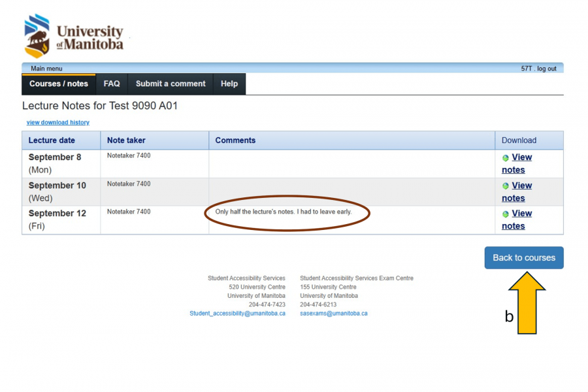The width and height of the screenshot is (588, 392).
Task: Click the sasexams@umanitoba.ca email link
Action: click(333, 314)
